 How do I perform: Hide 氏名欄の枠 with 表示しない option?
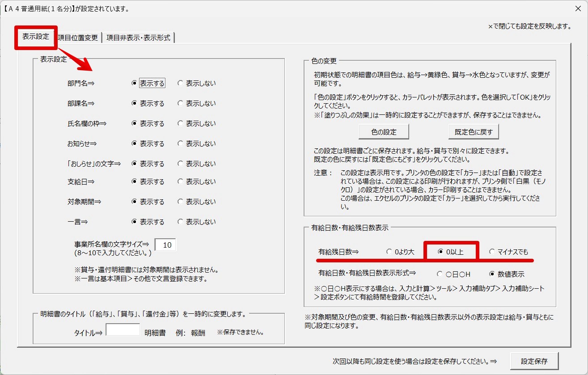tap(180, 123)
